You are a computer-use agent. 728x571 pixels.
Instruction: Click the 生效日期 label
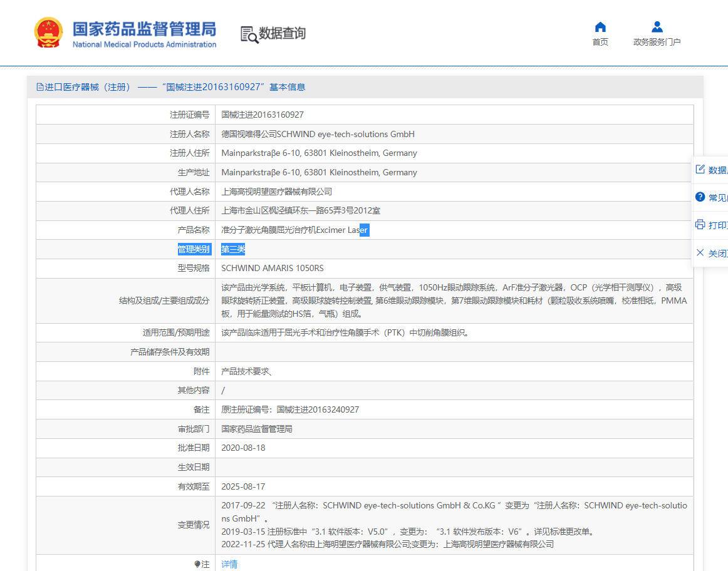pyautogui.click(x=194, y=468)
